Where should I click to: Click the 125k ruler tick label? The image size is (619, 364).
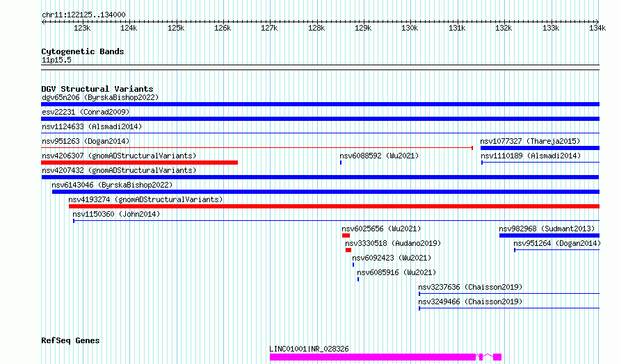tap(176, 28)
